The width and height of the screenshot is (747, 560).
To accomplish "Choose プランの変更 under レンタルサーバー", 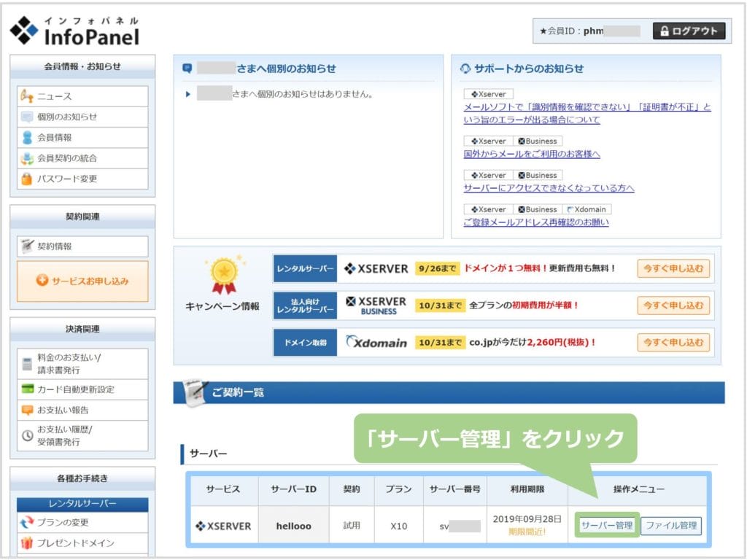I will (x=82, y=522).
